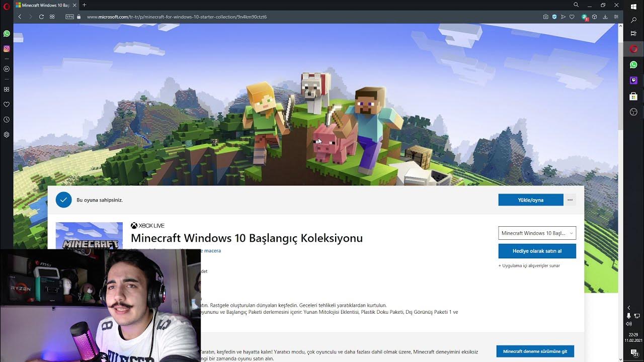Open History clock in left sidebar

pos(7,120)
